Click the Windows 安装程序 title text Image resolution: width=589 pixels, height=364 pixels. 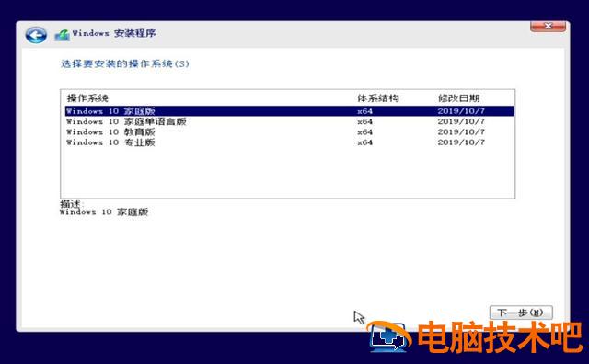pyautogui.click(x=114, y=33)
